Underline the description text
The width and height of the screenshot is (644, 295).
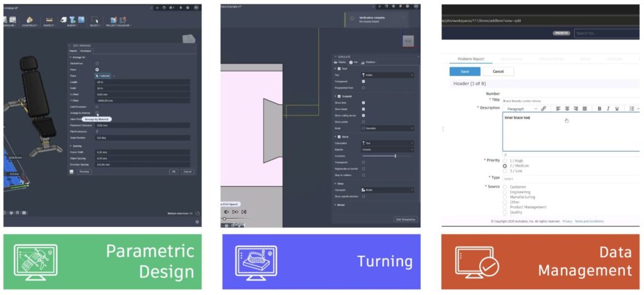[617, 108]
